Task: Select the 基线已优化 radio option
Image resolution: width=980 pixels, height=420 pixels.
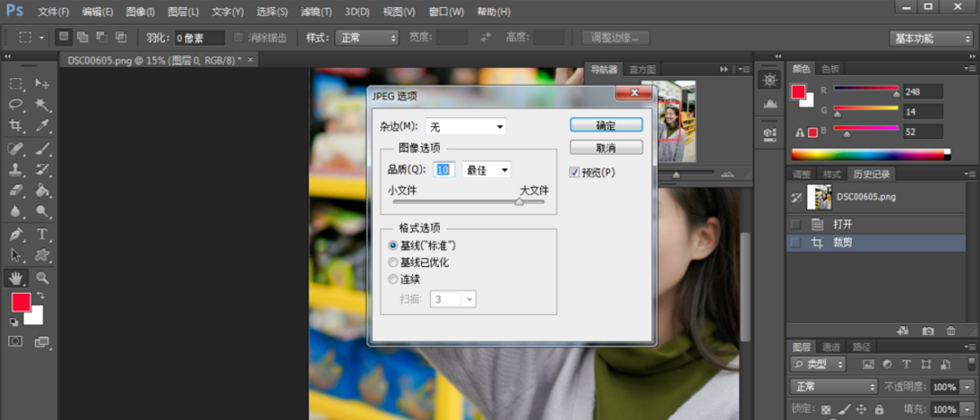Action: (x=393, y=262)
